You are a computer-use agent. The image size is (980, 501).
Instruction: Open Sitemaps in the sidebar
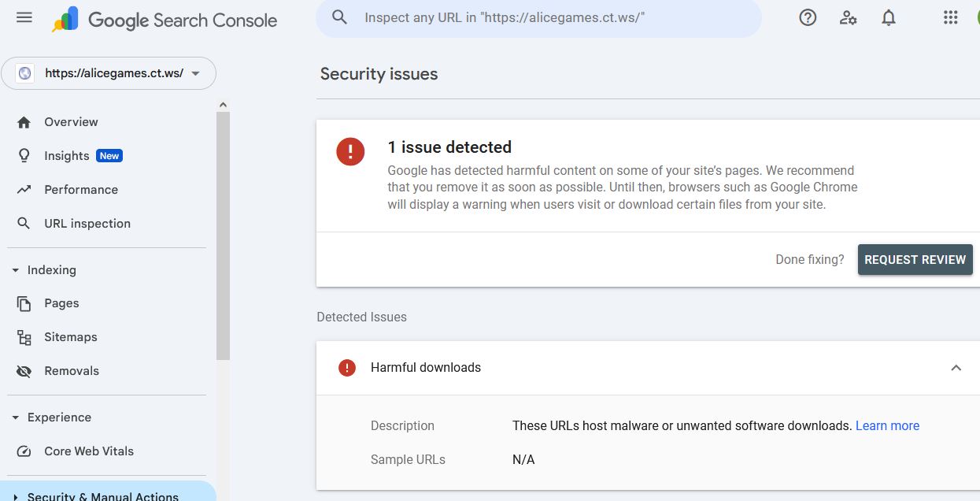click(70, 337)
